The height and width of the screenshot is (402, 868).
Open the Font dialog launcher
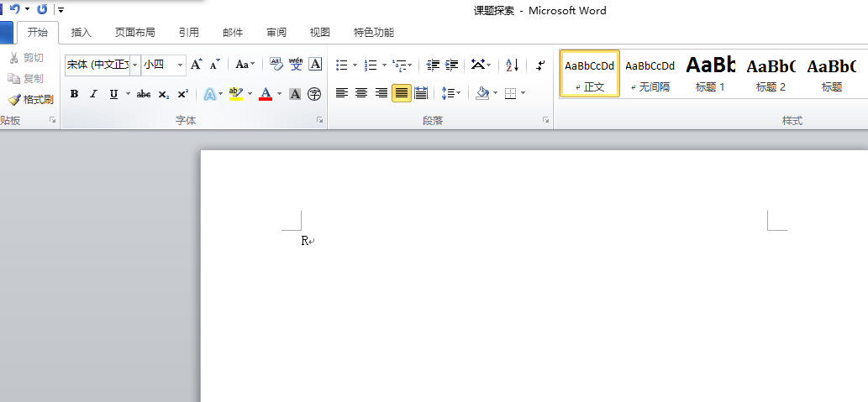[319, 120]
